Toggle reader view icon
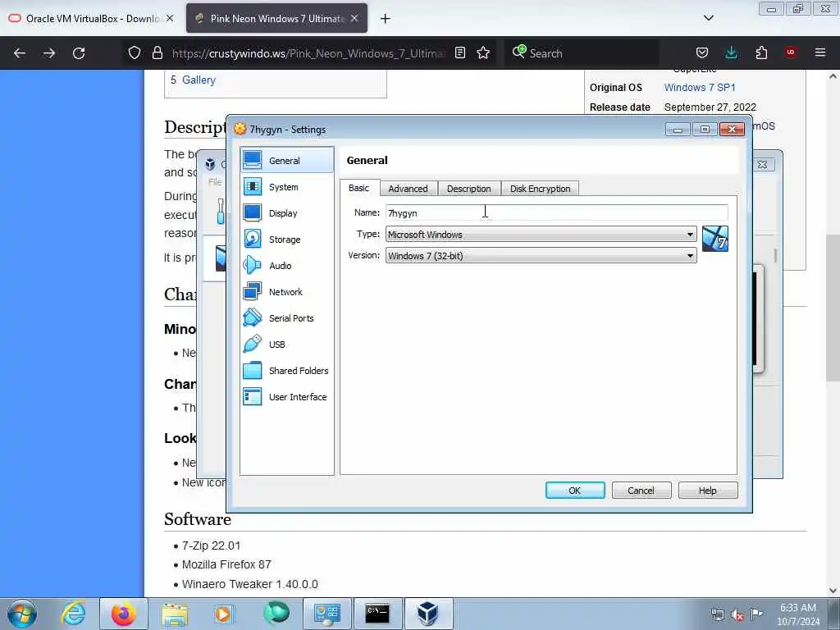 coord(460,52)
